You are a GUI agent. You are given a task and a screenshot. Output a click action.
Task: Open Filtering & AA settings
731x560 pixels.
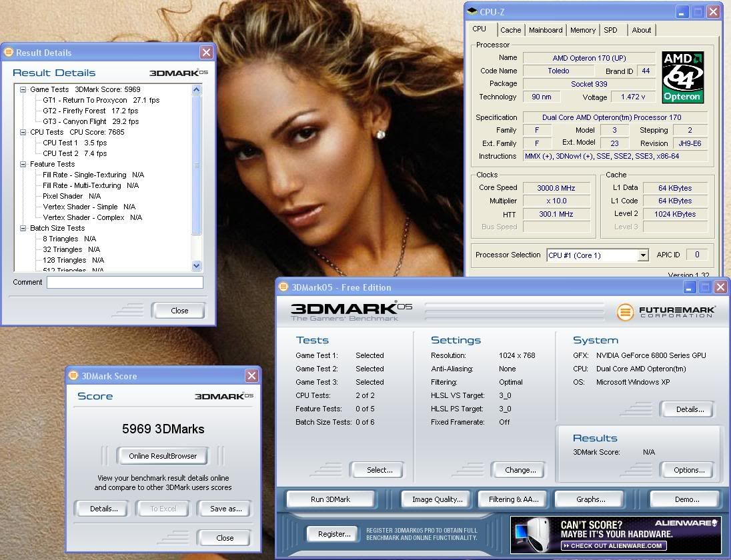pos(514,499)
